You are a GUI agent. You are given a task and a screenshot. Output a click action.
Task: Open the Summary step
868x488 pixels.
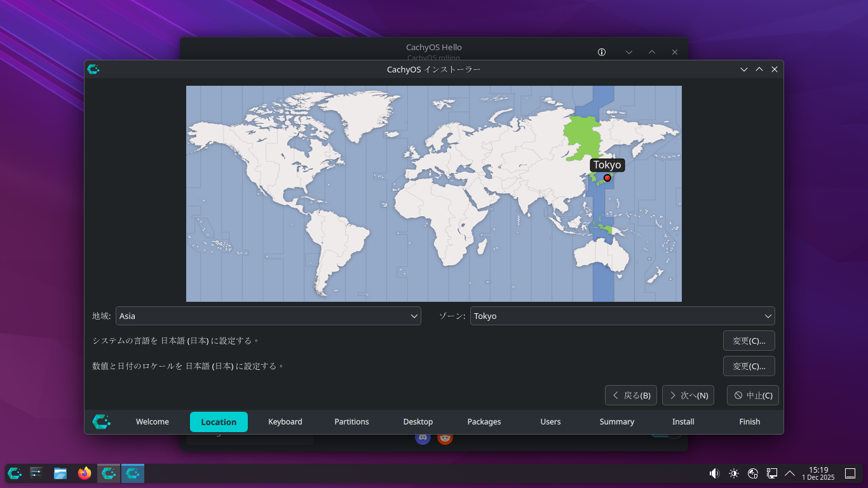point(617,422)
